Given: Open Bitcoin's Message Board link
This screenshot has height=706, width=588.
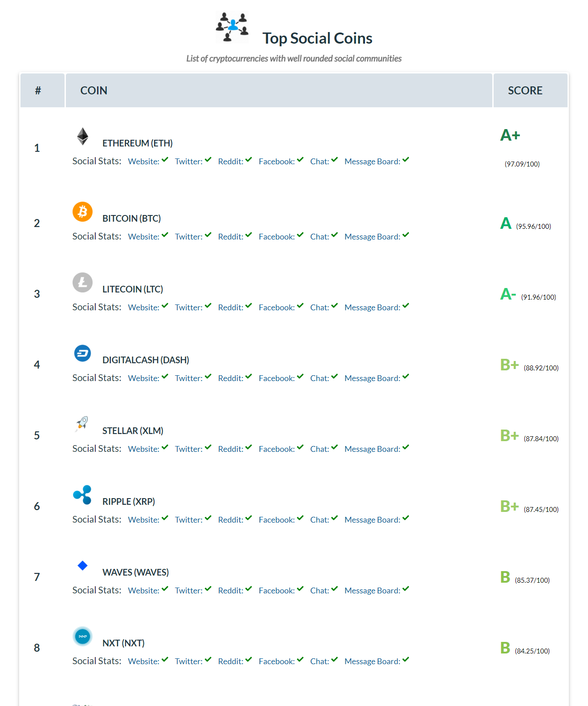Looking at the screenshot, I should point(373,237).
